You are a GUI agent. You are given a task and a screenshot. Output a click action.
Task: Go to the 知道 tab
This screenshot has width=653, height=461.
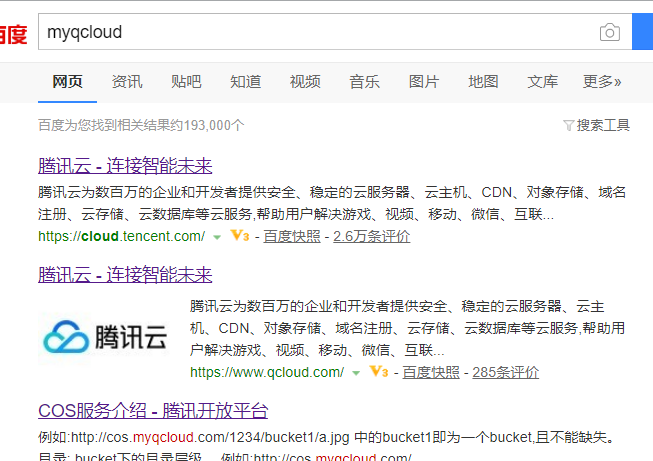point(246,82)
